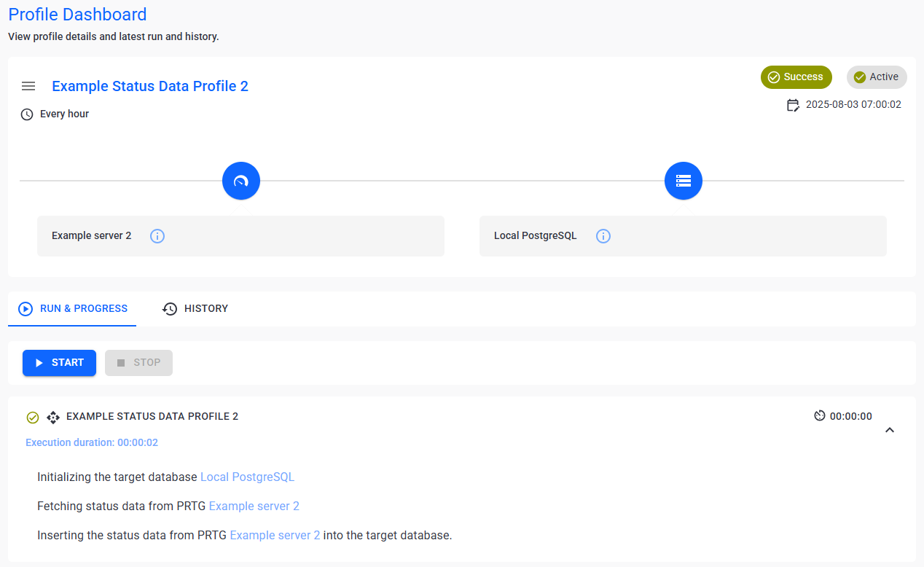
Task: Click the Active status badge
Action: (877, 77)
